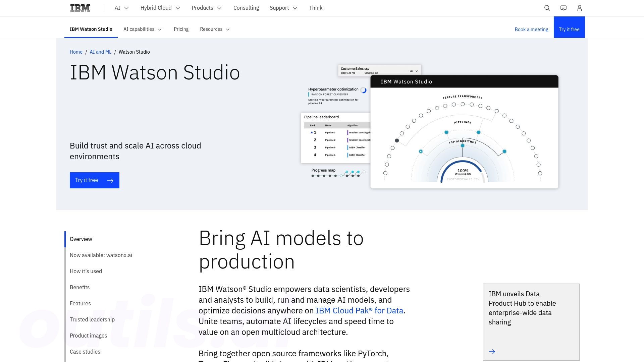
Task: Select the IBM Watson Studio tab
Action: pos(91,29)
